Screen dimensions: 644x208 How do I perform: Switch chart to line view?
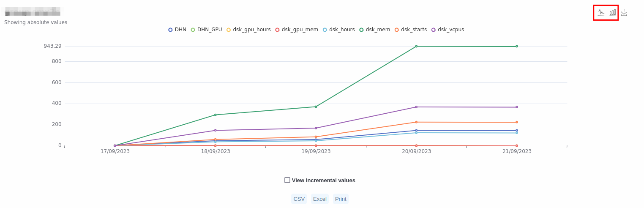600,13
